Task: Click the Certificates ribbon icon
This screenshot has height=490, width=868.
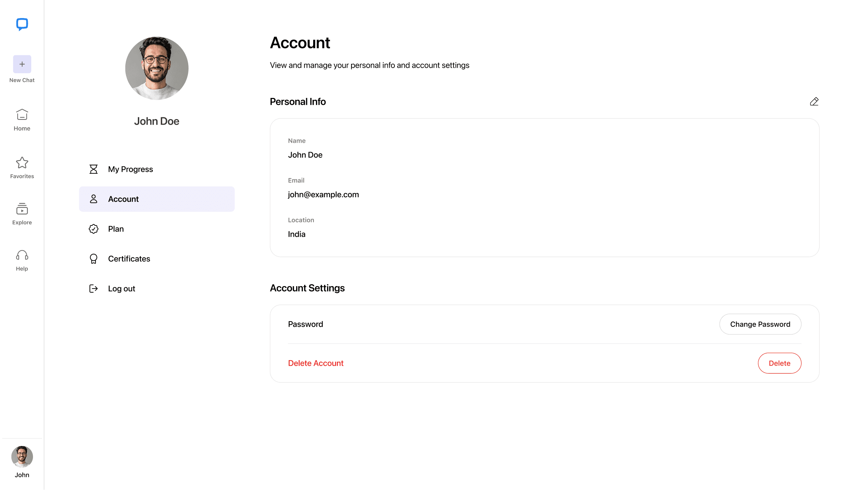Action: click(x=93, y=259)
